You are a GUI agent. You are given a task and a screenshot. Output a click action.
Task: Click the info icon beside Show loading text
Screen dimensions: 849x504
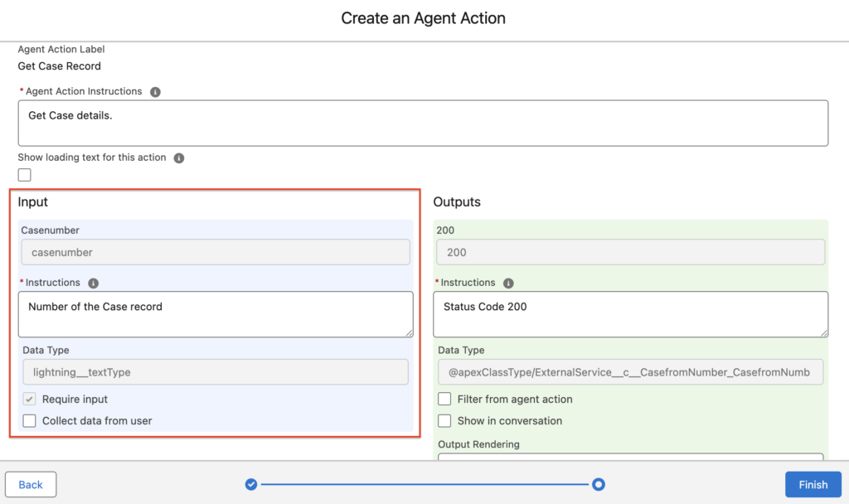click(x=179, y=157)
